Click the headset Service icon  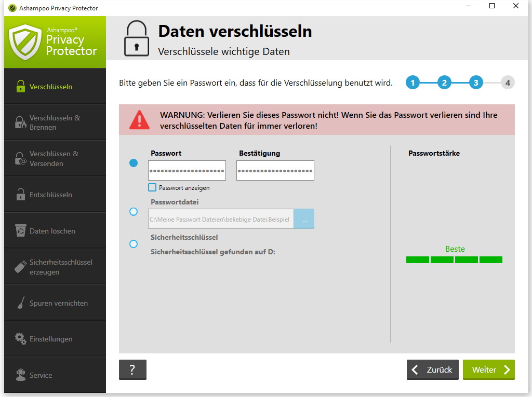(21, 375)
